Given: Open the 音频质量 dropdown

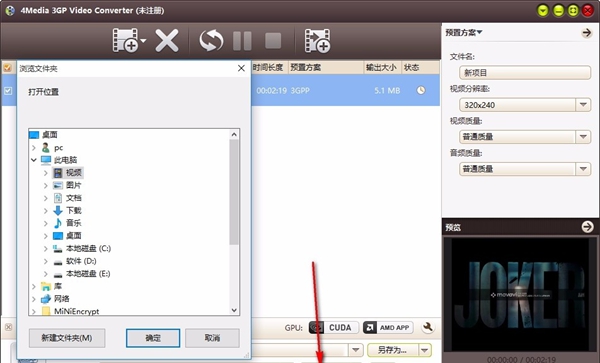Looking at the screenshot, I should (583, 169).
